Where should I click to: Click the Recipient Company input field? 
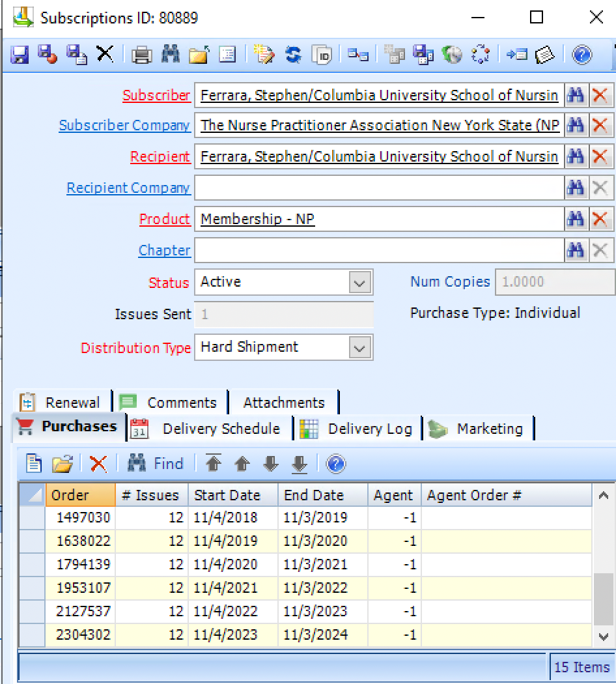coord(379,188)
